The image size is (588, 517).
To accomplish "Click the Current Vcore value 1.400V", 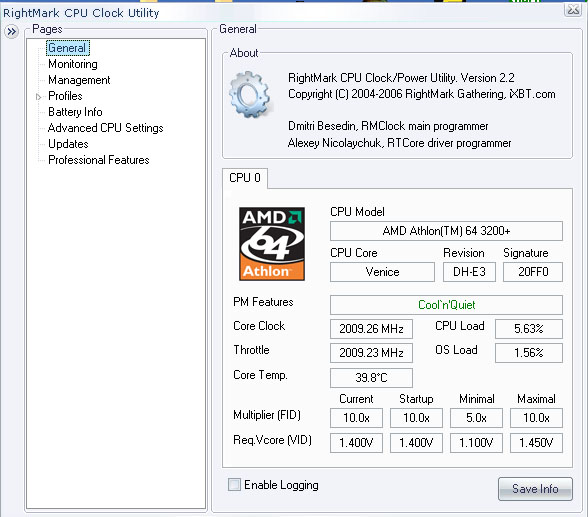I will [x=356, y=443].
